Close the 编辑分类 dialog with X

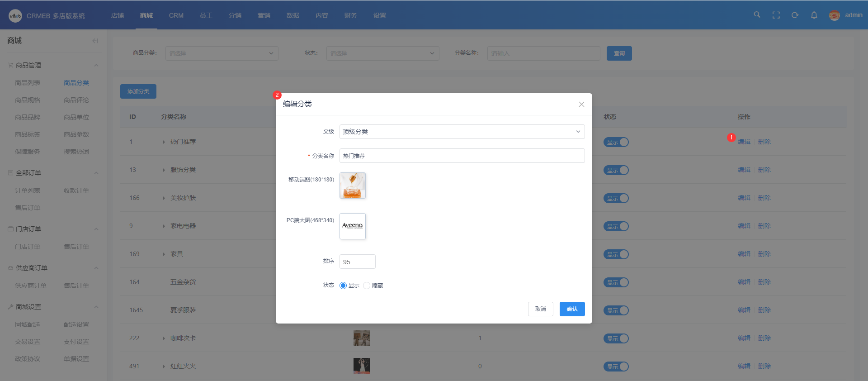click(x=581, y=104)
